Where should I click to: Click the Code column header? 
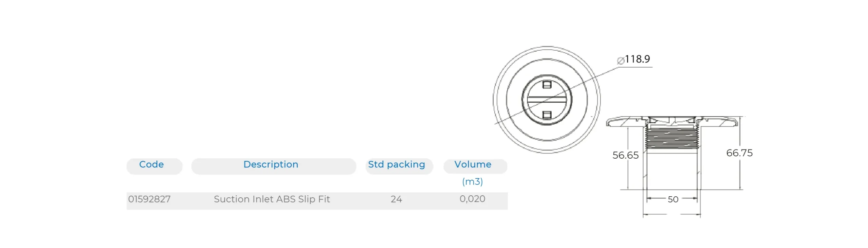pyautogui.click(x=151, y=165)
